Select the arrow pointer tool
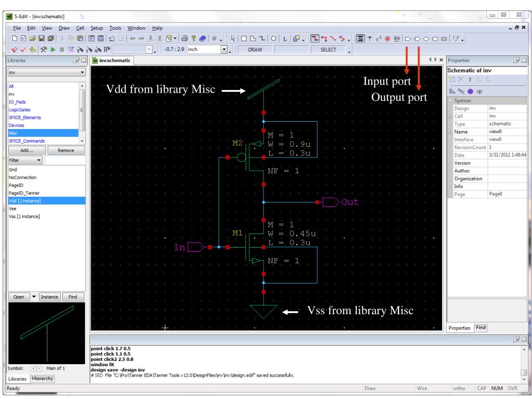Viewport: 532px width, 399px height. tap(232, 38)
